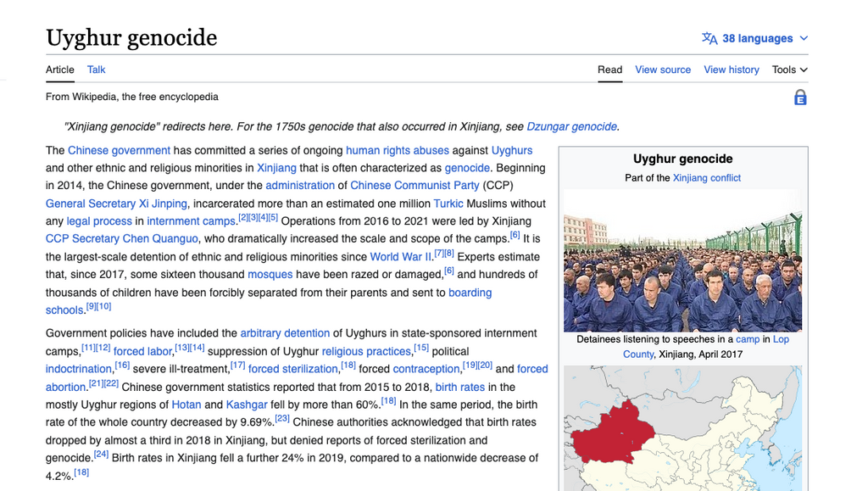Click the "Uyghur genocide" page heading
The height and width of the screenshot is (491, 868).
click(x=131, y=37)
